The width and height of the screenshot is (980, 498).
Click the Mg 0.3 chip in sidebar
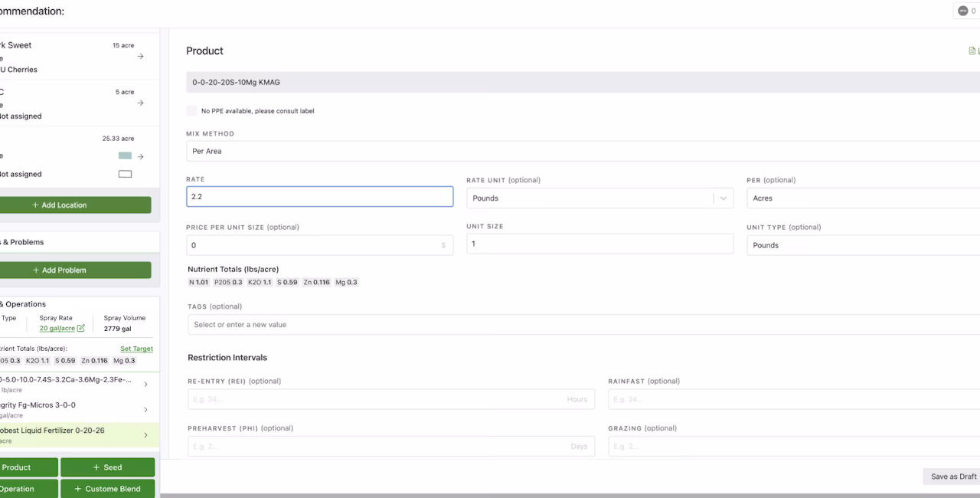coord(124,361)
